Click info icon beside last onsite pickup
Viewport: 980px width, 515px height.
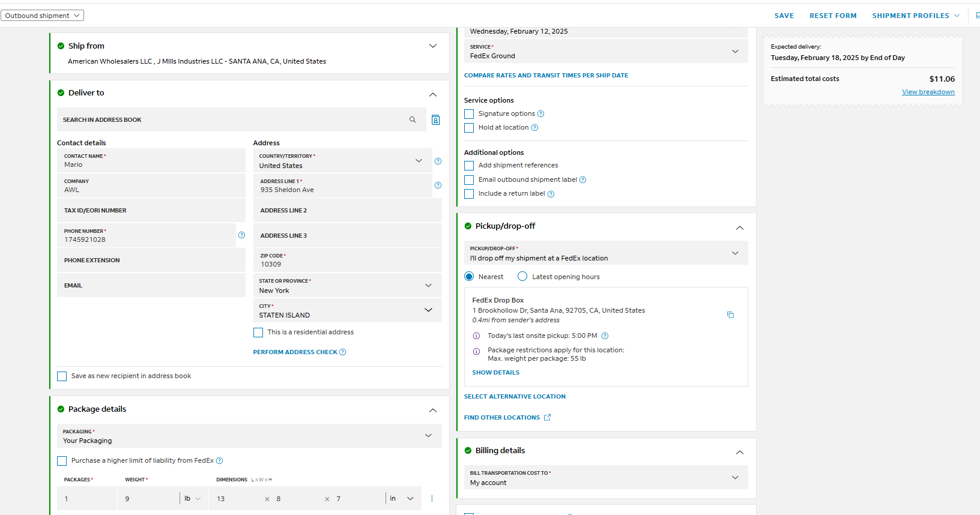(476, 336)
